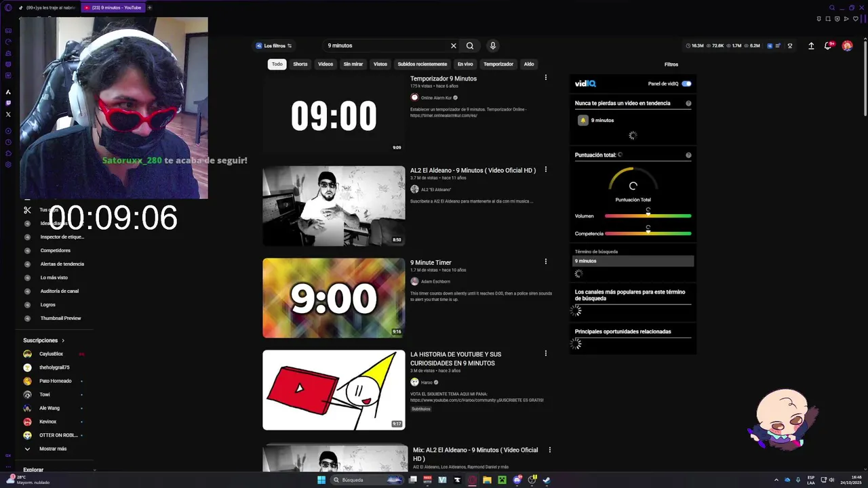Open a new browser tab with plus
The width and height of the screenshot is (868, 488).
point(149,7)
